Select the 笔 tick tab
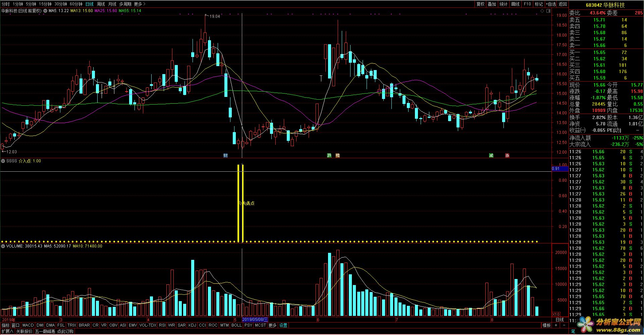644x335 pixels. pyautogui.click(x=573, y=331)
